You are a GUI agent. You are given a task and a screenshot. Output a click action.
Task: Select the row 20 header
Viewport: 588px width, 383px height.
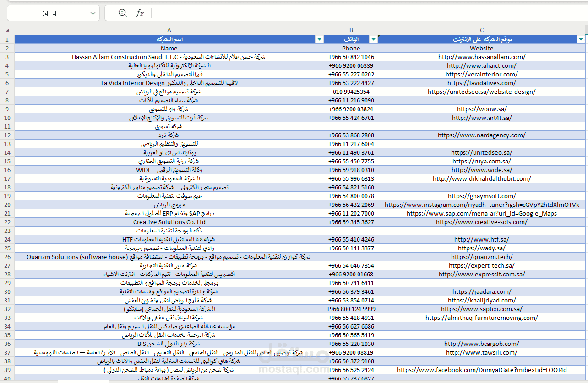(x=7, y=205)
